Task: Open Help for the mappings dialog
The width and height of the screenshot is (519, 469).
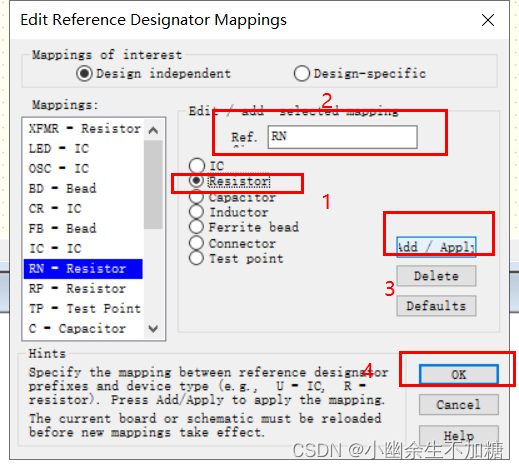Action: coord(459,435)
